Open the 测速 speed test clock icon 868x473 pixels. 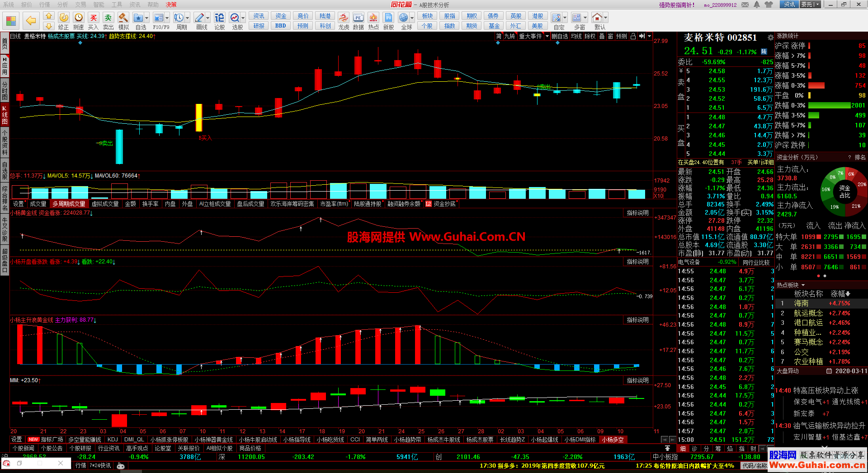click(79, 18)
